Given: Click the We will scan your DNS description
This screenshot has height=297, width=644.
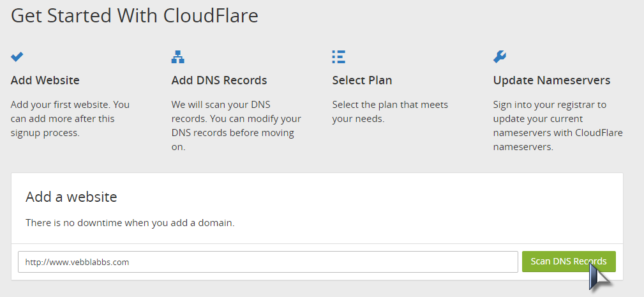Looking at the screenshot, I should click(236, 126).
